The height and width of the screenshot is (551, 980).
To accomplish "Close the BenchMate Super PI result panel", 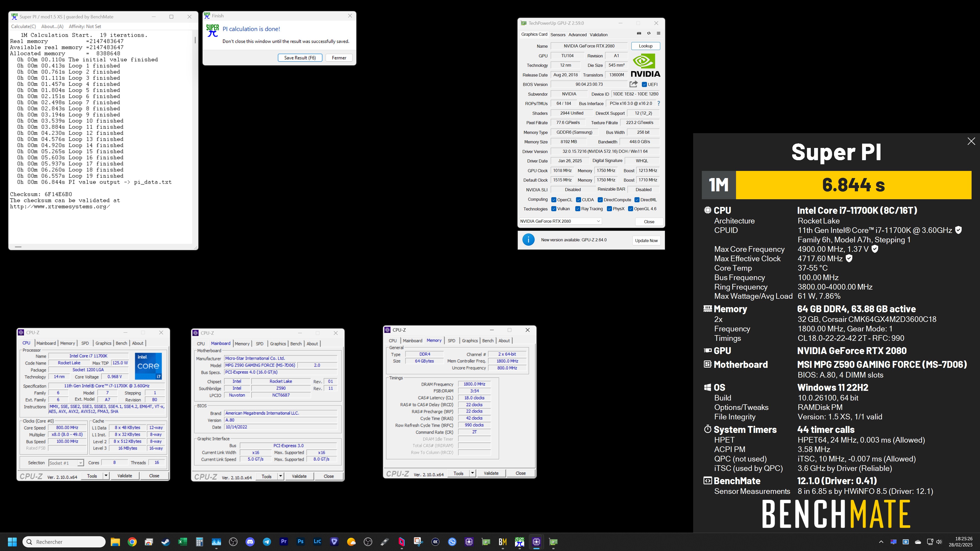I will tap(971, 141).
